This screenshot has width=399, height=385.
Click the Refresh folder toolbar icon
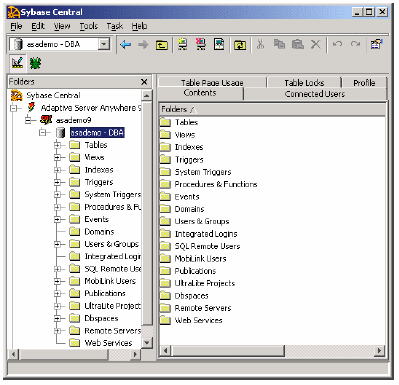[x=240, y=45]
